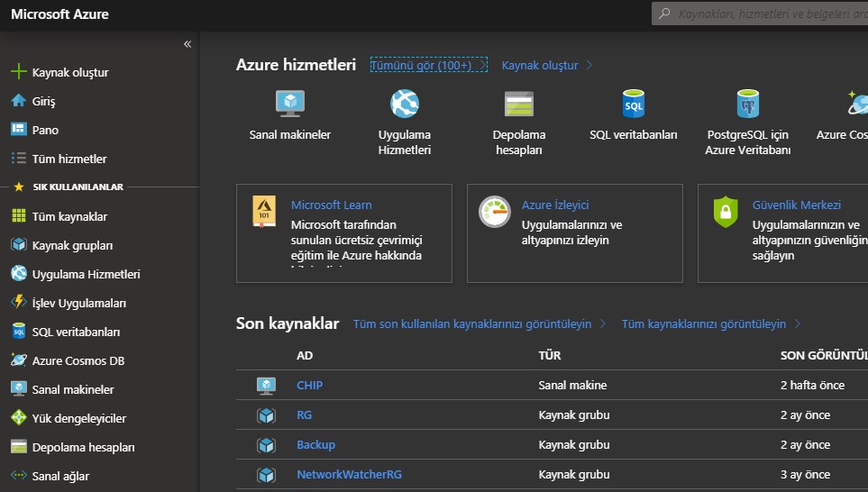The height and width of the screenshot is (492, 868).
Task: Open Yük dengeleyiciler icon in sidebar
Action: [x=18, y=417]
